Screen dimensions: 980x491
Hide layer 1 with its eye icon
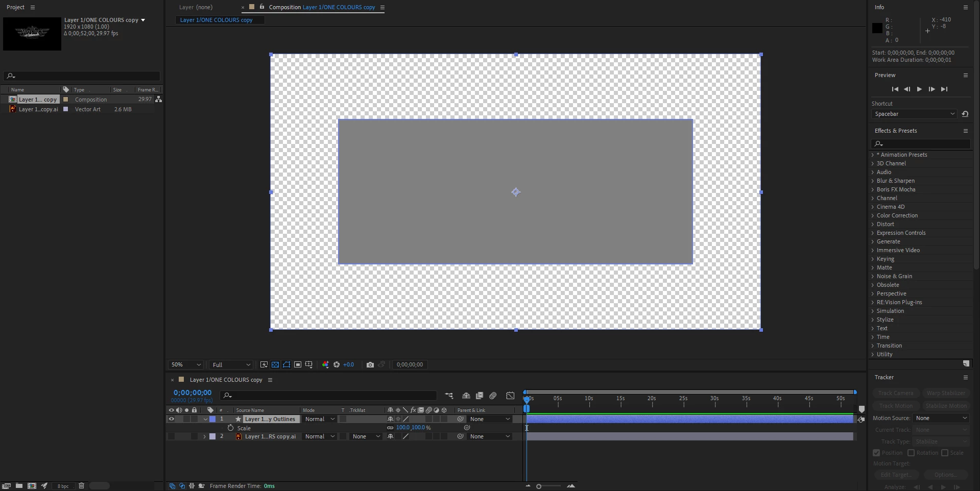pos(171,419)
